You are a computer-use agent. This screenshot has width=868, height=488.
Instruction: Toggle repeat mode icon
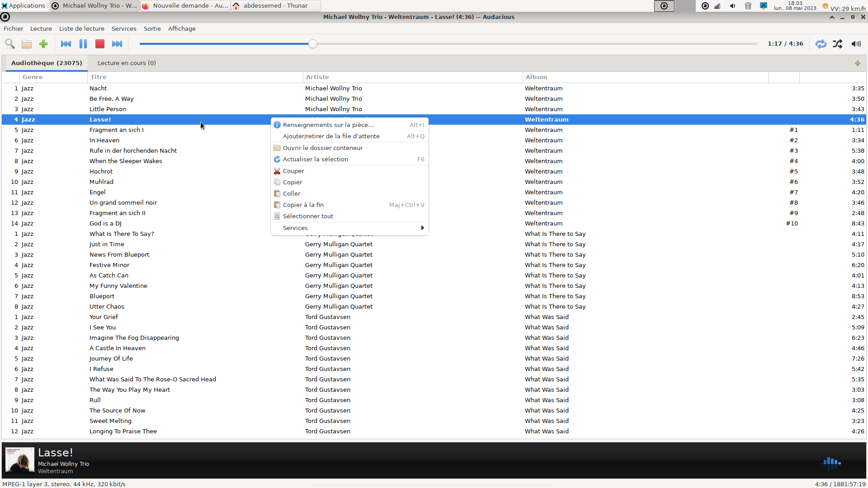point(821,44)
